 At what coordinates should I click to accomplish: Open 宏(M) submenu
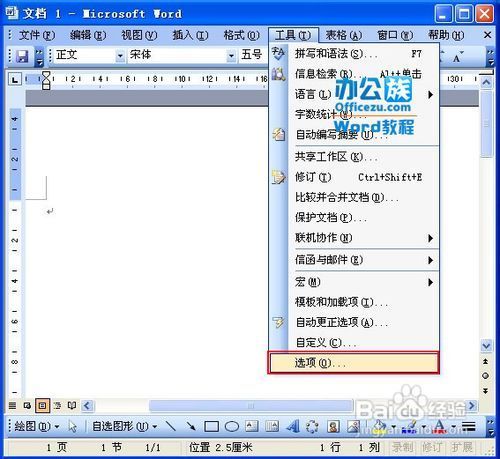[x=354, y=282]
